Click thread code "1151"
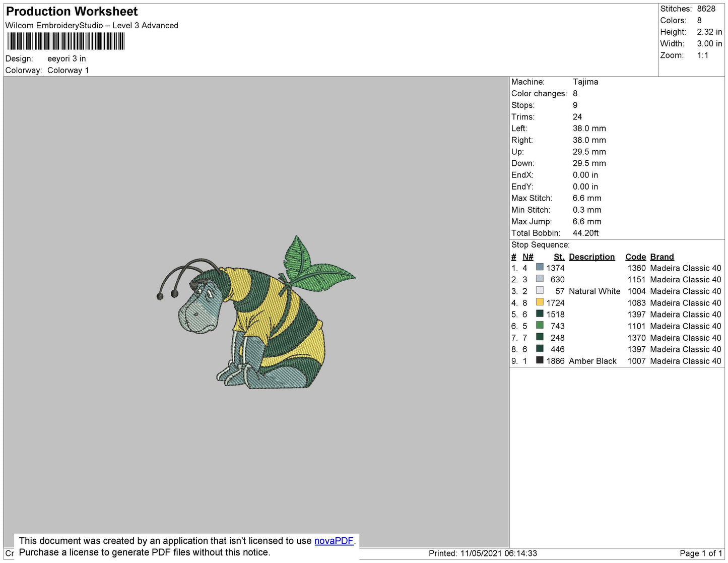The image size is (728, 563). [x=637, y=280]
